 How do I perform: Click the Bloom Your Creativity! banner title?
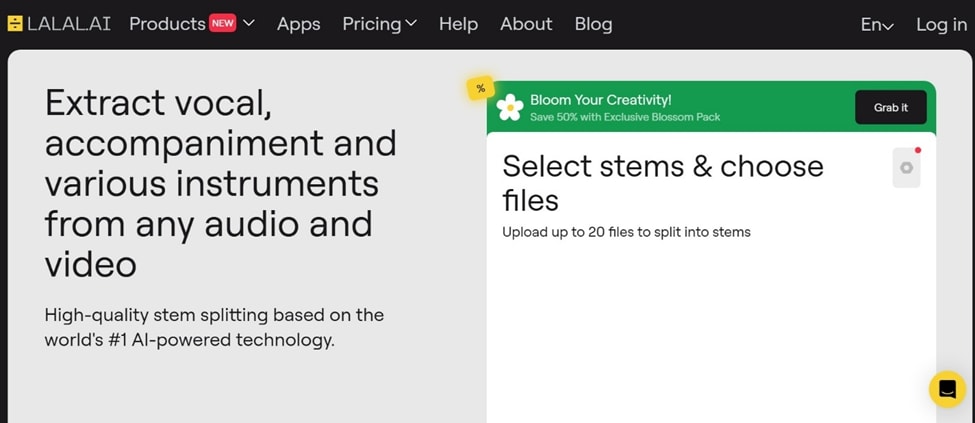(601, 100)
